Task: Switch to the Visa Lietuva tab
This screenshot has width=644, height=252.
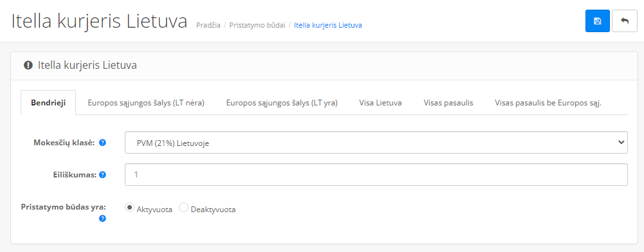Action: pos(380,103)
